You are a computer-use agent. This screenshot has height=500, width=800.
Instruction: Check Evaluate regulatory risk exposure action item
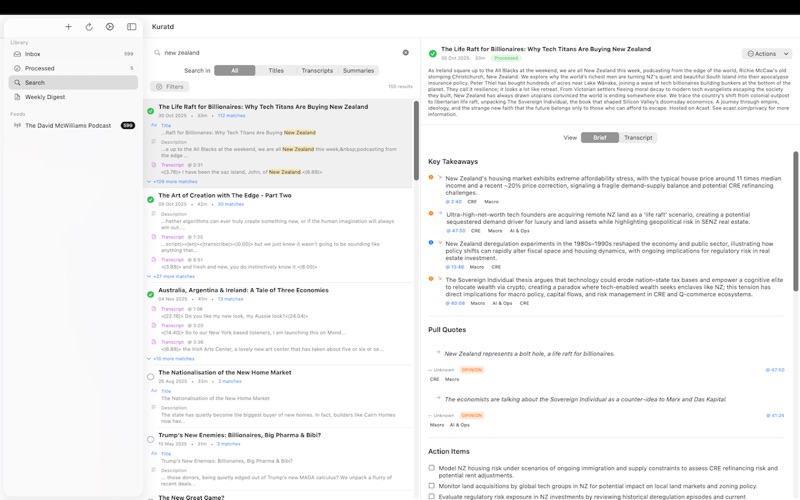coord(432,496)
